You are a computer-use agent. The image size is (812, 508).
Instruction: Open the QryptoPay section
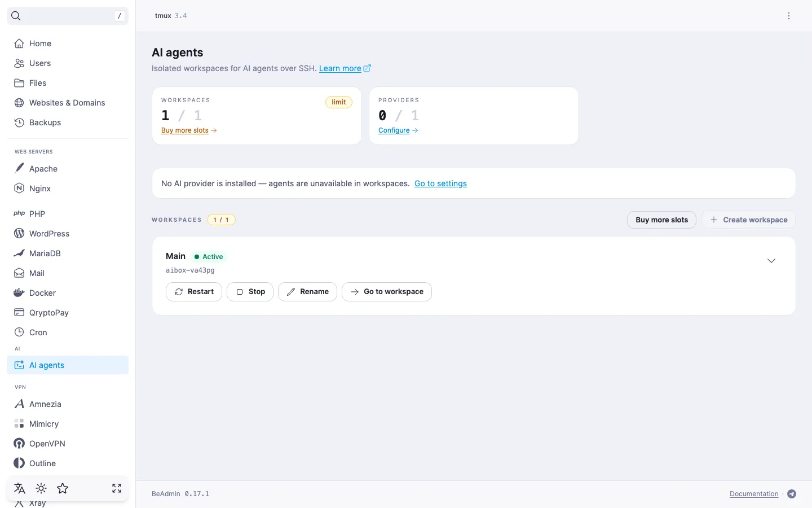pos(68,313)
